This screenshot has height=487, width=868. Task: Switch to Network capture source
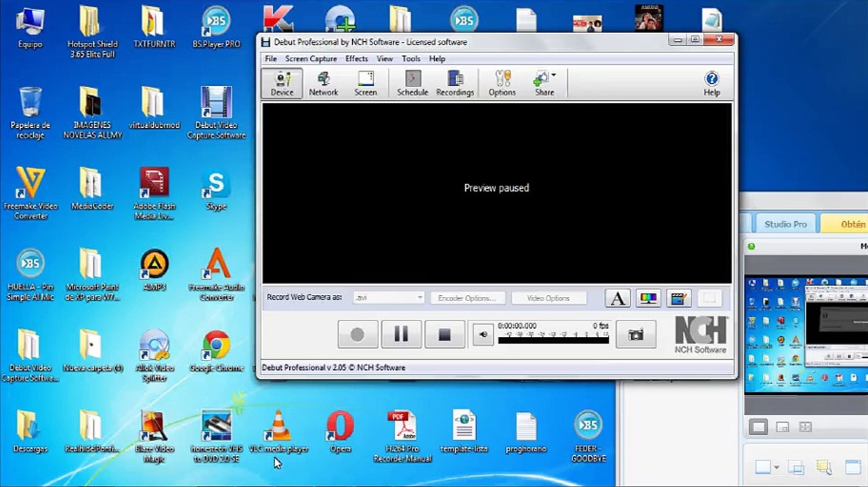click(323, 84)
